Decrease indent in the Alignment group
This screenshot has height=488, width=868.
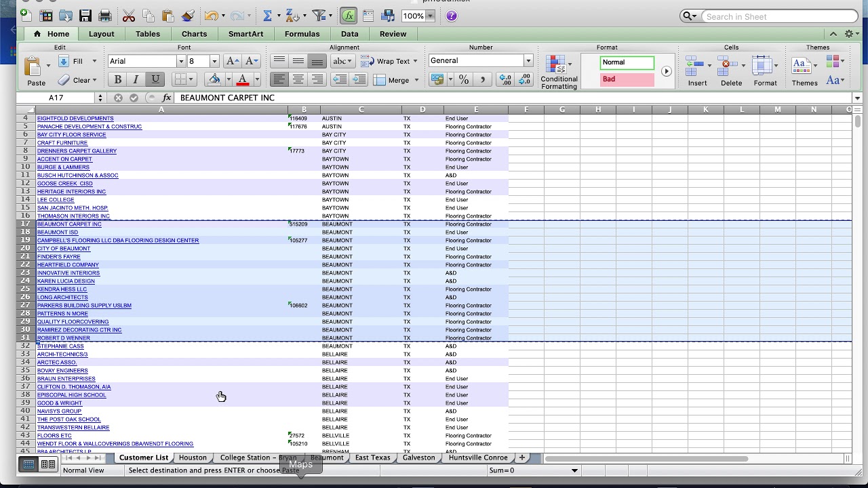[x=340, y=79]
